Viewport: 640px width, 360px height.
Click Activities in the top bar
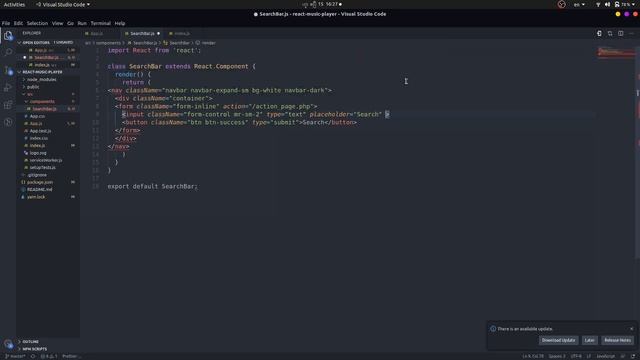pyautogui.click(x=14, y=4)
